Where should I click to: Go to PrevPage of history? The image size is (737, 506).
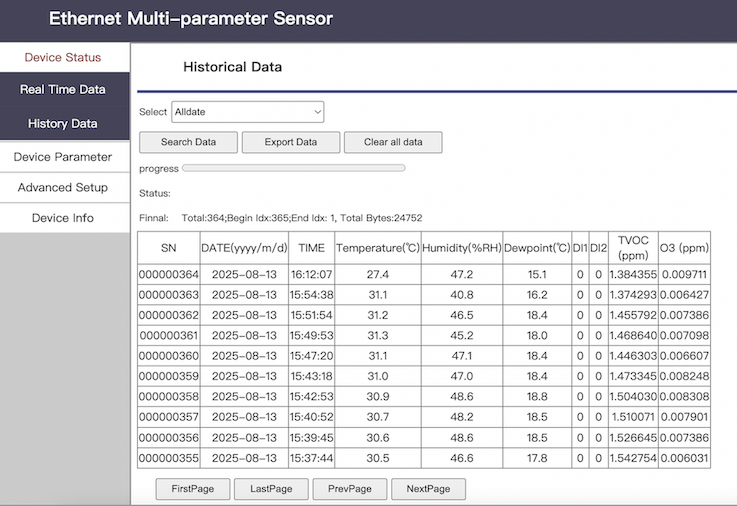[x=349, y=489]
